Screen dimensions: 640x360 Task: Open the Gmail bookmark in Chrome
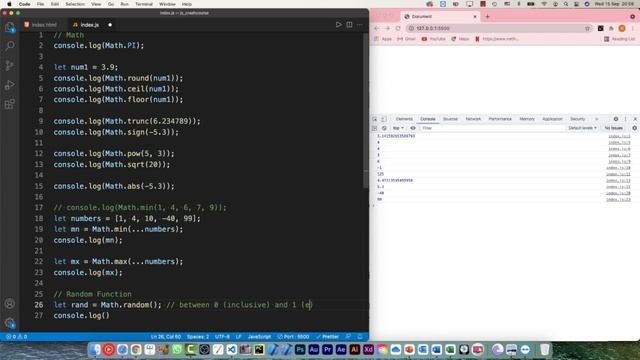tap(406, 39)
